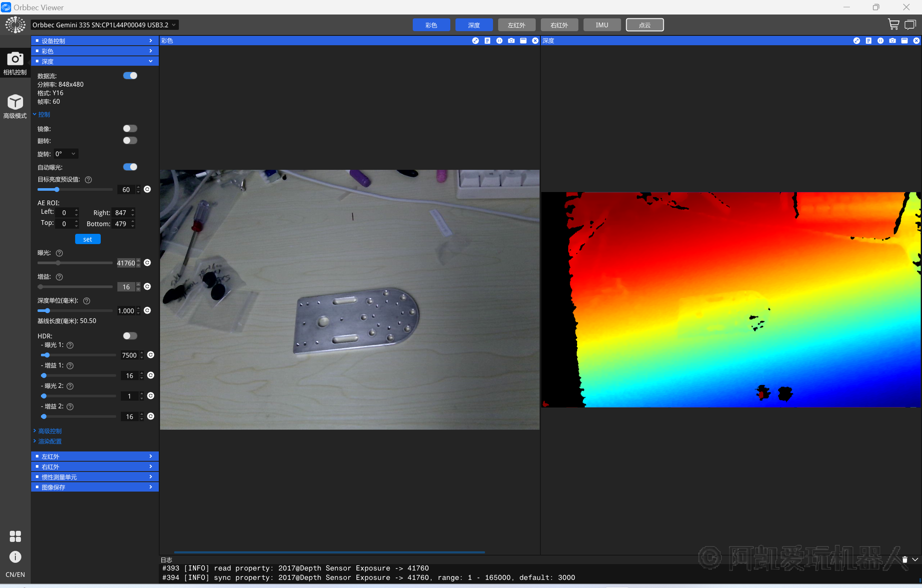The height and width of the screenshot is (588, 922).
Task: Select the IMU stream tab
Action: coord(602,25)
